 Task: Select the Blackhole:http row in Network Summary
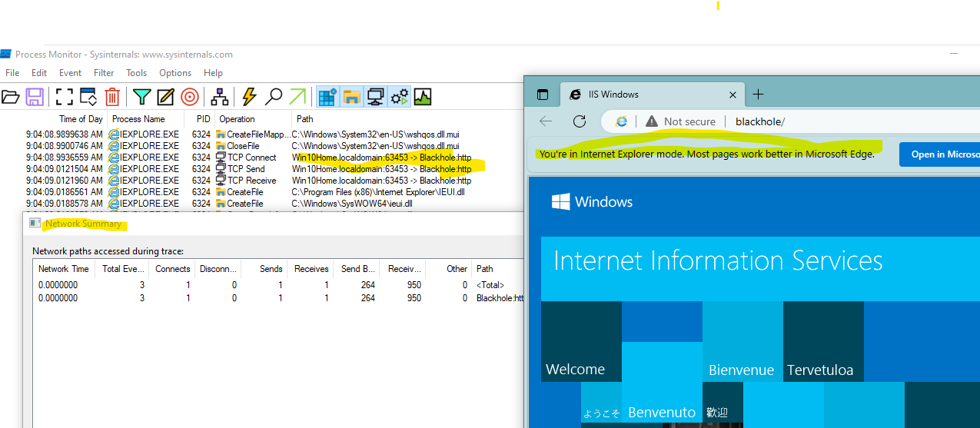pyautogui.click(x=278, y=297)
